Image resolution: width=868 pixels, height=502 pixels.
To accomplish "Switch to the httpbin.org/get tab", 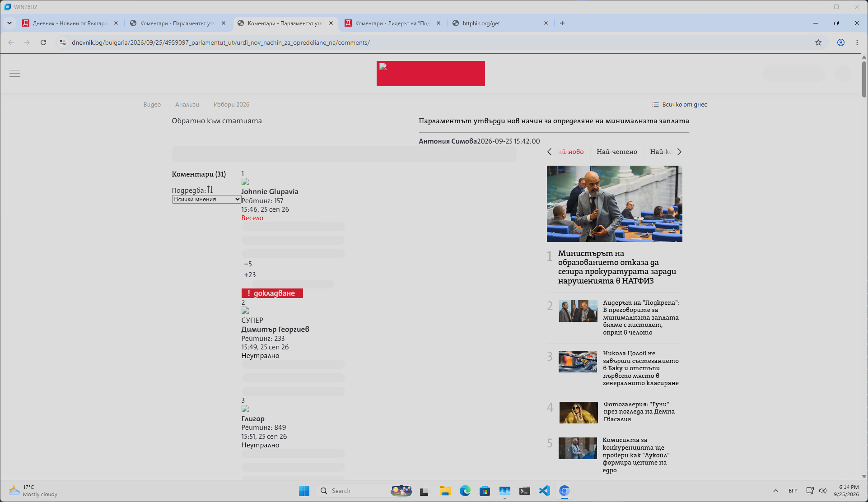I will pyautogui.click(x=500, y=23).
